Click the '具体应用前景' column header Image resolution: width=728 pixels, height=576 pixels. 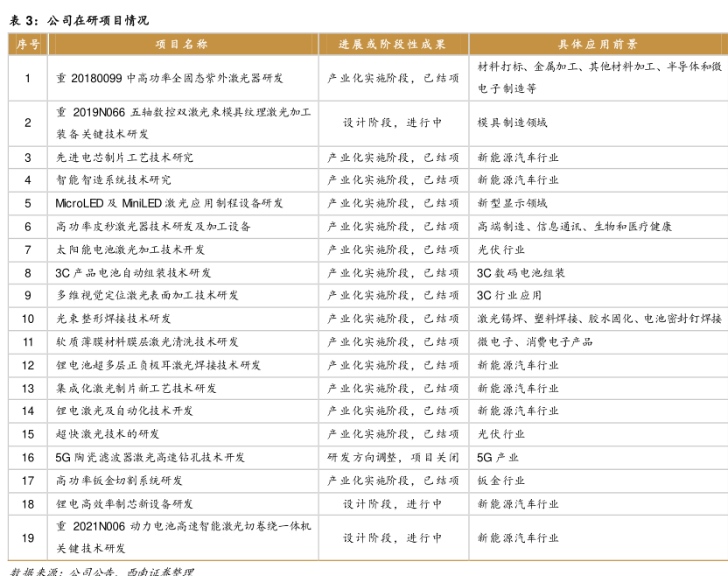click(598, 45)
